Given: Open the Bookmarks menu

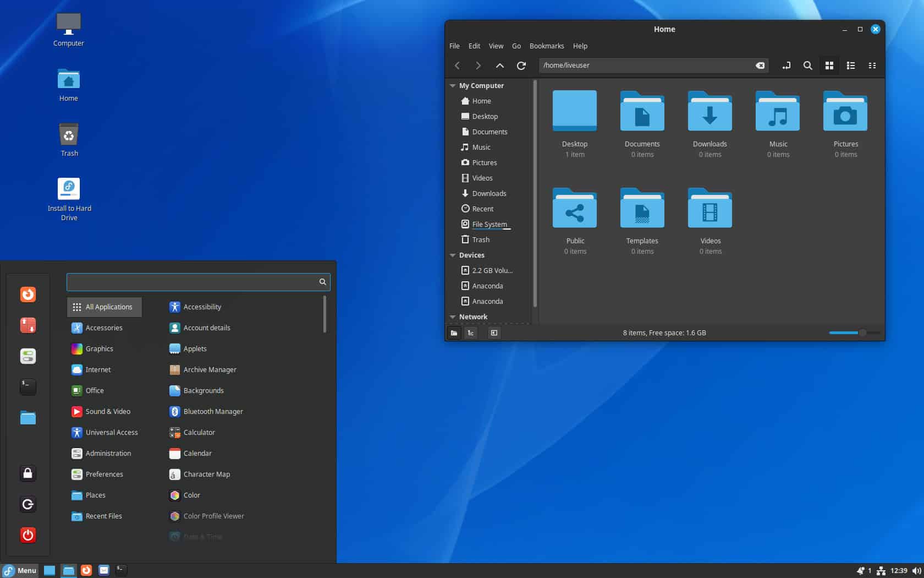Looking at the screenshot, I should coord(546,46).
